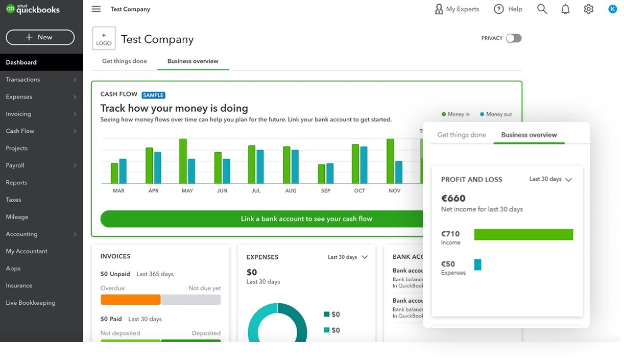Click the NOV money in bar

pyautogui.click(x=390, y=161)
